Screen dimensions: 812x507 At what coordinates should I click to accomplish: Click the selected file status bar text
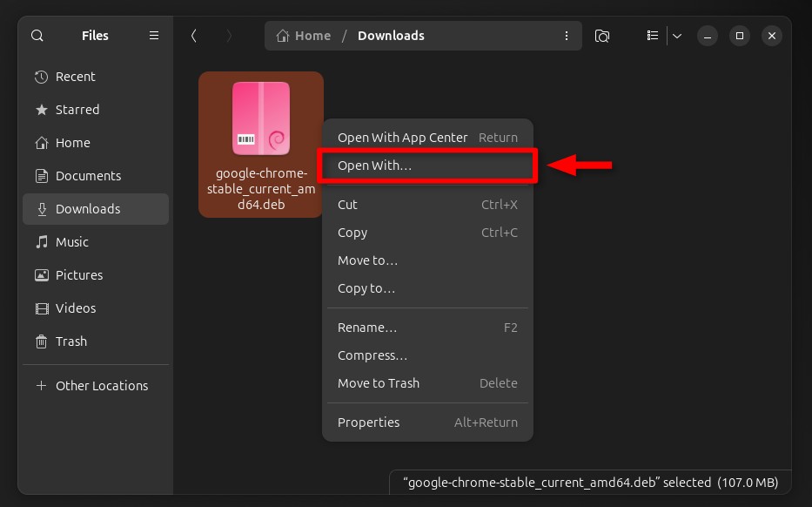point(590,483)
